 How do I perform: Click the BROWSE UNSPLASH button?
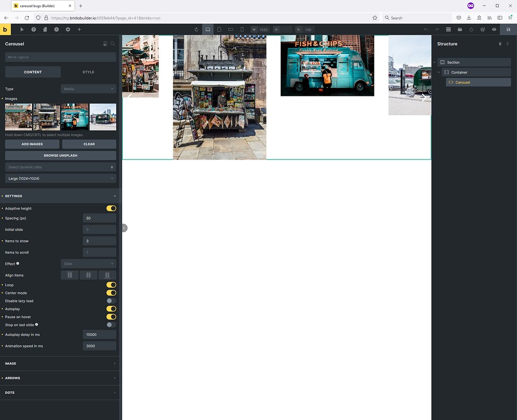pos(60,155)
